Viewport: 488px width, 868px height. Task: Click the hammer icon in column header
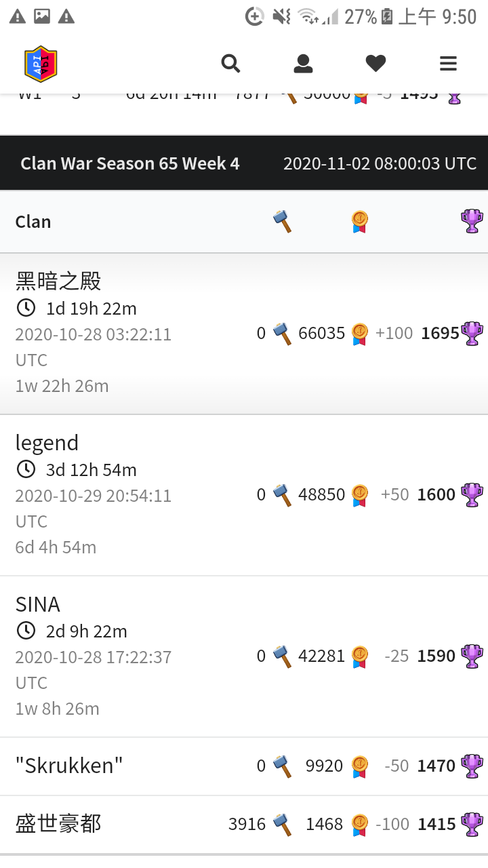pos(283,221)
